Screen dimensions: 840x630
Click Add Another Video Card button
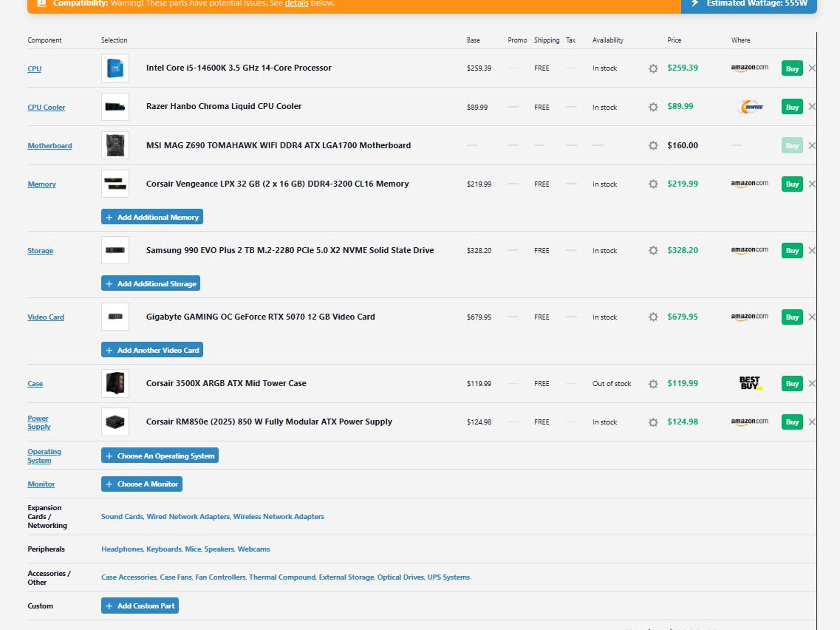point(152,350)
